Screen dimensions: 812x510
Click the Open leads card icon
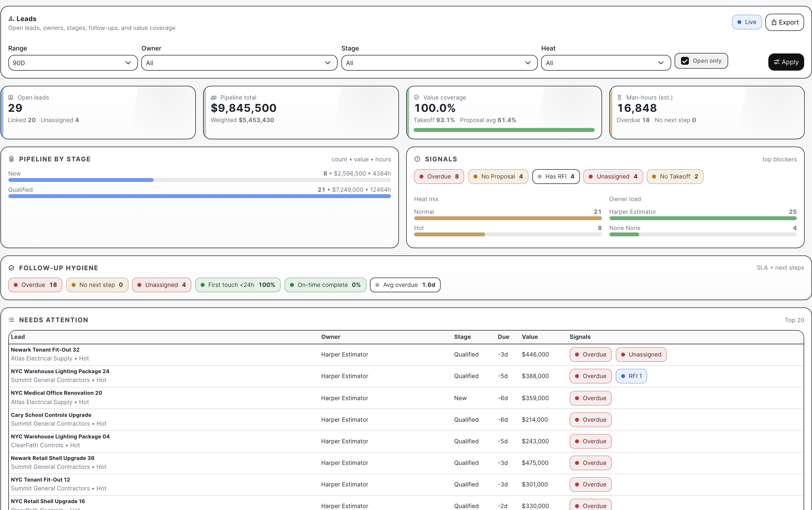11,97
